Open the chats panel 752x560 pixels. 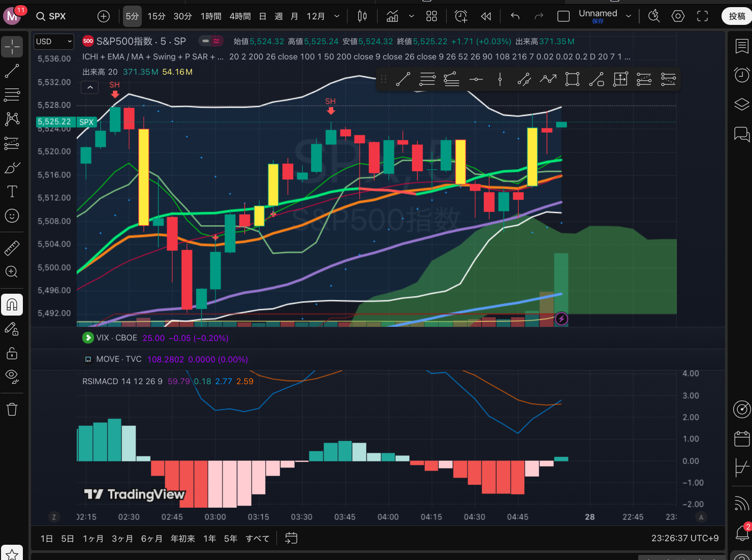tap(742, 134)
